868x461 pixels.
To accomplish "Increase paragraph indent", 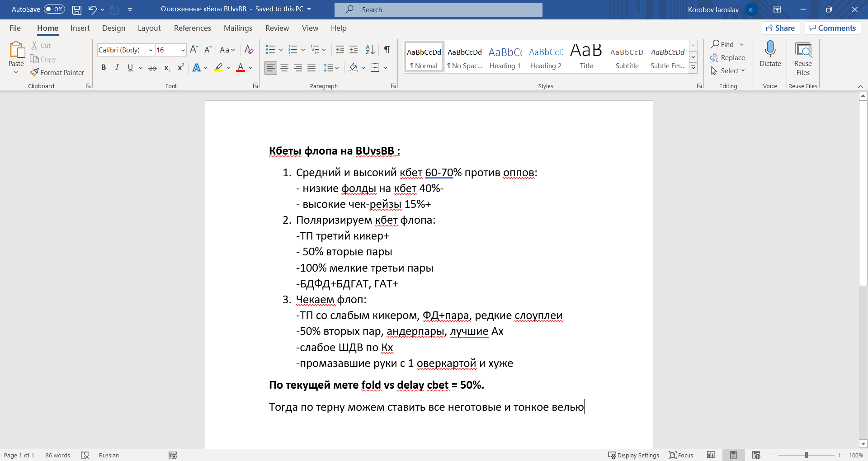I will pos(354,50).
